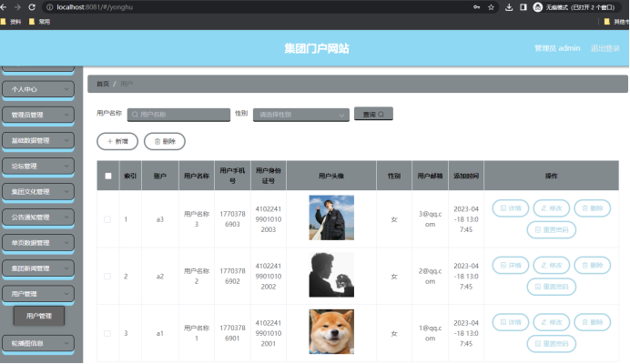Reset password for user a2
Viewport: 630px width, 364px height.
tap(552, 287)
